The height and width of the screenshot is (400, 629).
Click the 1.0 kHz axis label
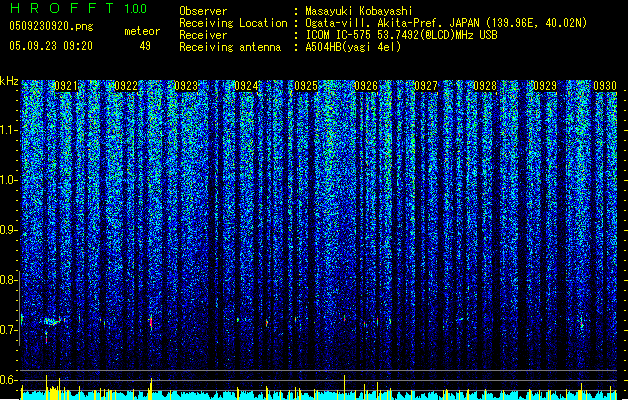click(x=9, y=180)
